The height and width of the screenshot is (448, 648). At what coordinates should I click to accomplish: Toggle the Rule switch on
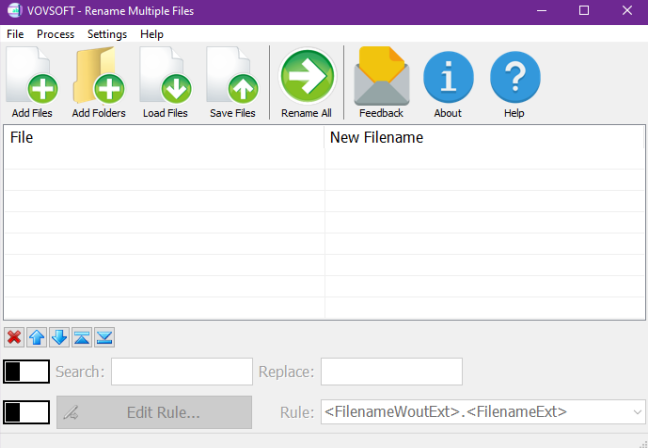[x=26, y=412]
